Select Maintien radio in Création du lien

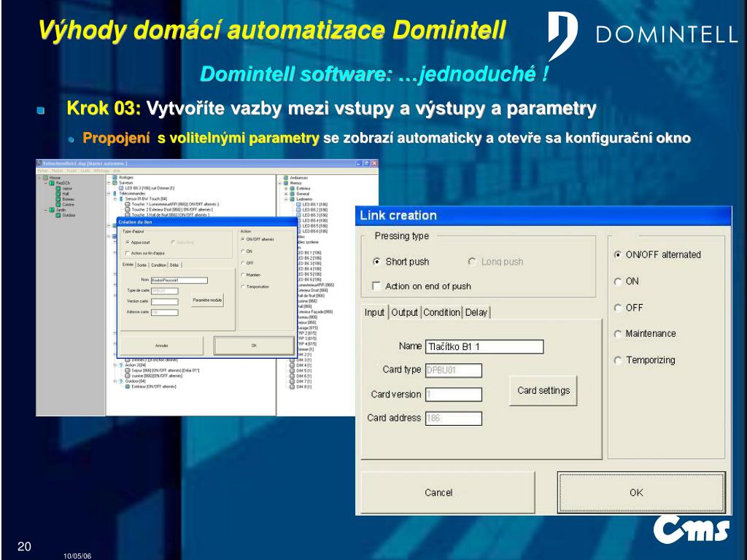[x=243, y=275]
